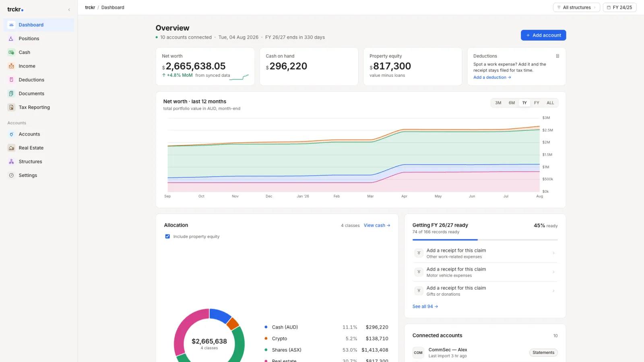Click the Net worth card value
The width and height of the screenshot is (644, 362).
pyautogui.click(x=194, y=66)
